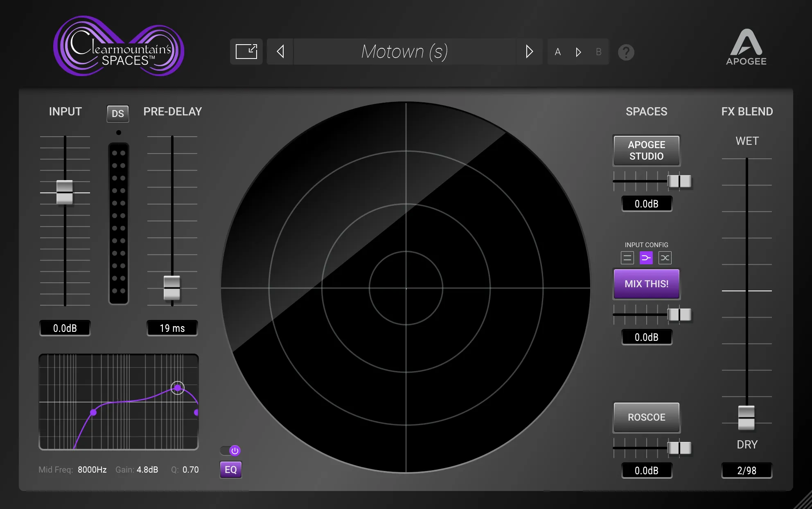Click the Pre-Delay fader handle
Image resolution: width=812 pixels, height=509 pixels.
pyautogui.click(x=172, y=288)
